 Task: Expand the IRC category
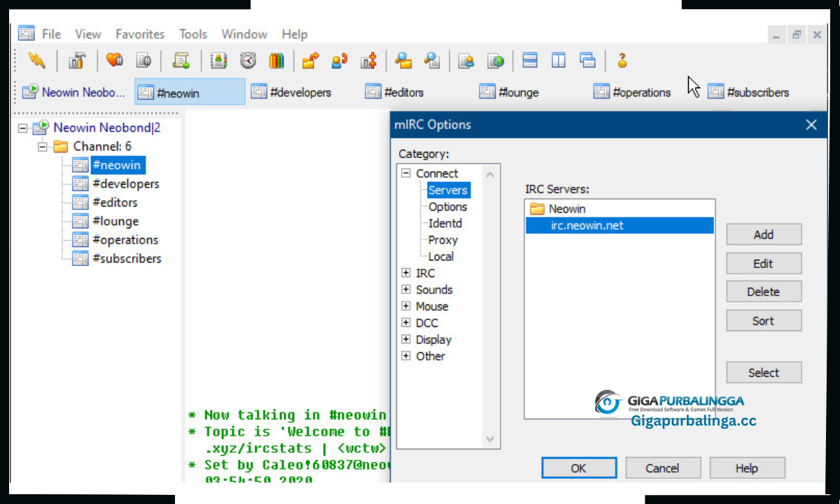click(406, 273)
